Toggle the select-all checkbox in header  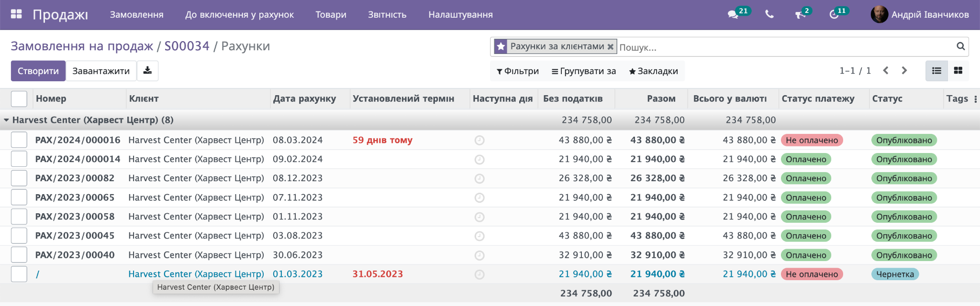coord(19,99)
